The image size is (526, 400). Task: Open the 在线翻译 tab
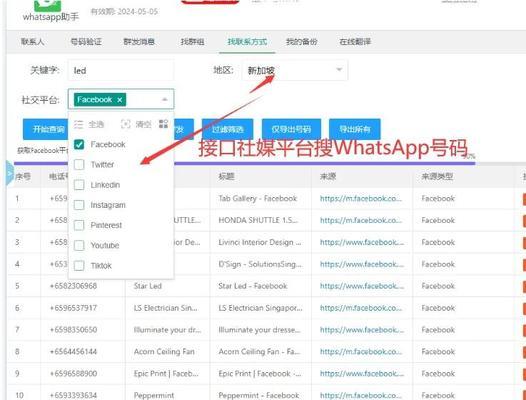(355, 42)
